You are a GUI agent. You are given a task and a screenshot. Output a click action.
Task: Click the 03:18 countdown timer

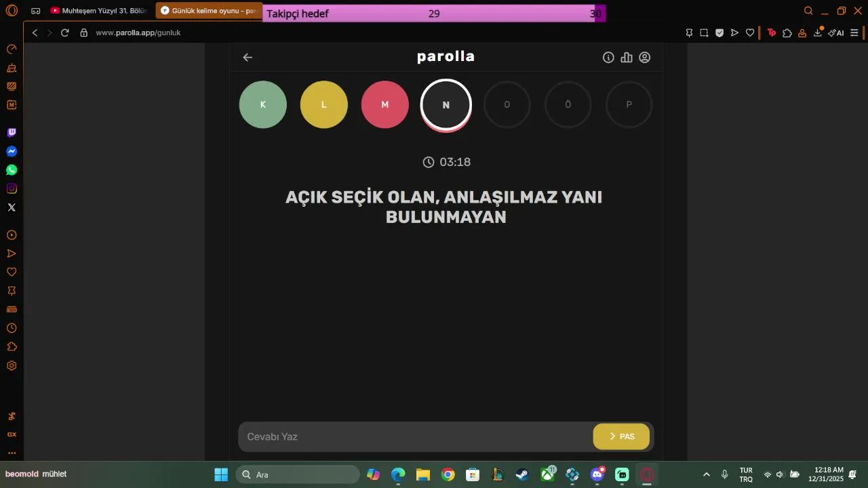[x=446, y=162]
